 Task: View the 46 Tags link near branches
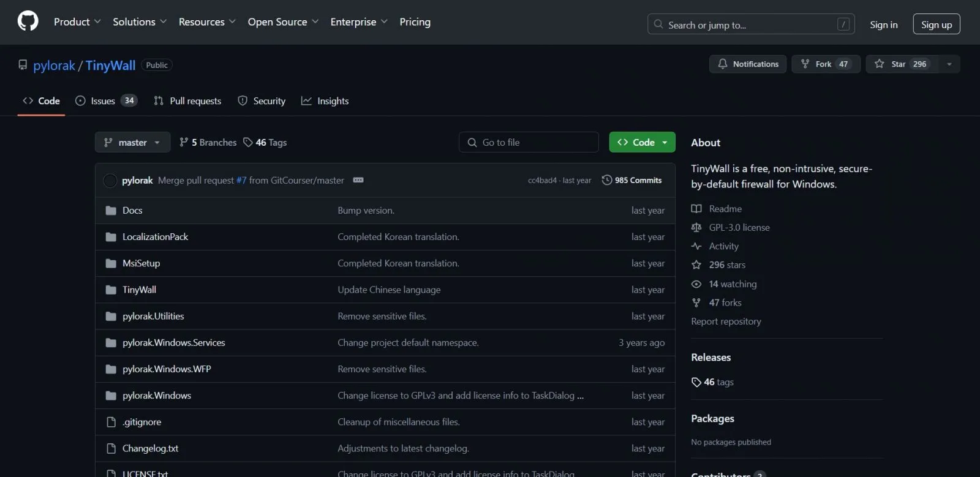tap(265, 143)
